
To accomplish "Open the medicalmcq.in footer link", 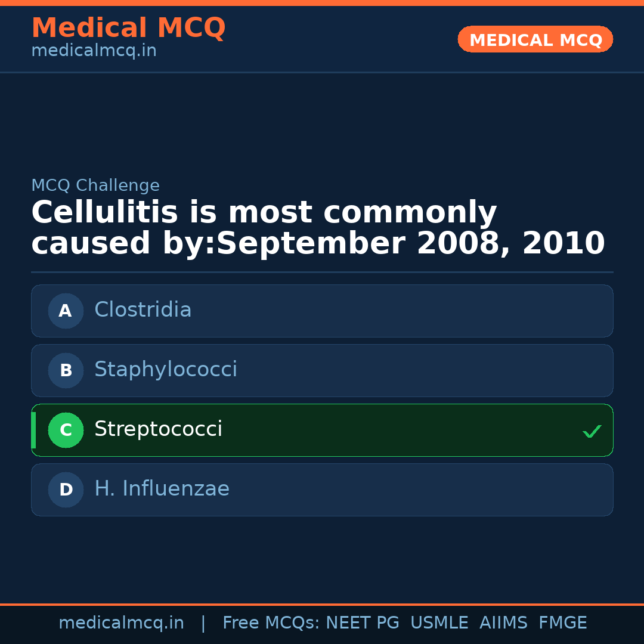I will pos(121,623).
